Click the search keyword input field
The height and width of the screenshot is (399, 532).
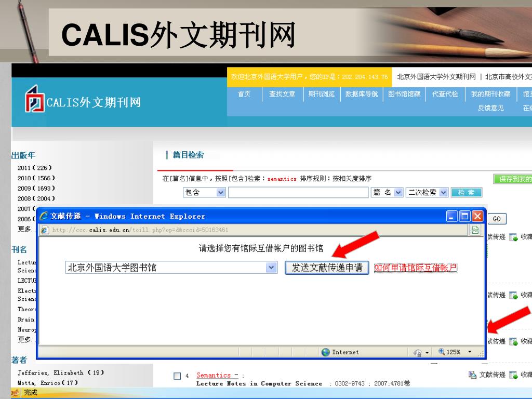(x=298, y=192)
